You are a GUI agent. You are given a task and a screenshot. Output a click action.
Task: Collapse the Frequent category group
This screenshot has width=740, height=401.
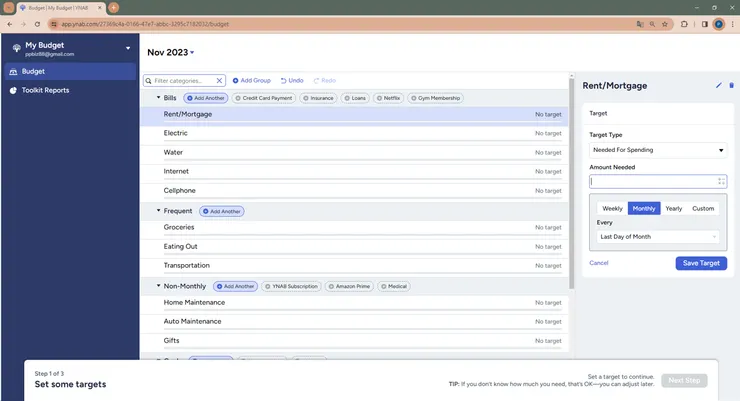(159, 210)
